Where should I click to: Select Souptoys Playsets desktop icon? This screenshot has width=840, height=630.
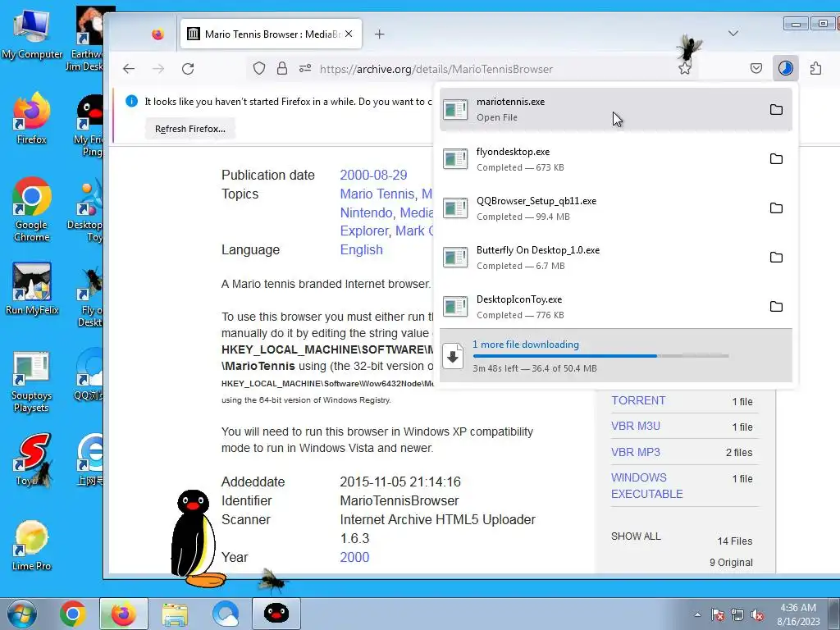32,382
